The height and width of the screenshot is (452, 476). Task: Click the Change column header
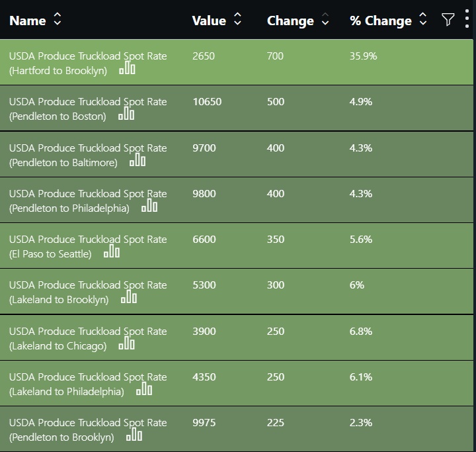click(290, 21)
